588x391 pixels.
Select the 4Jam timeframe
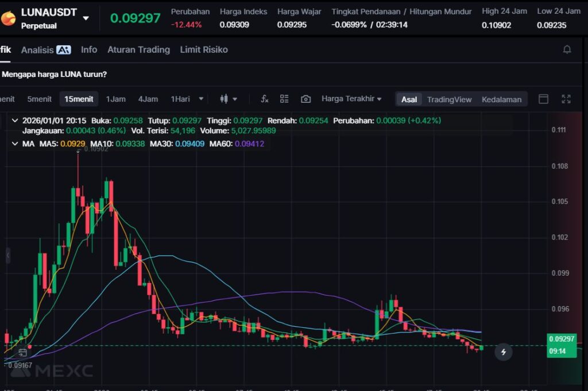coord(148,99)
